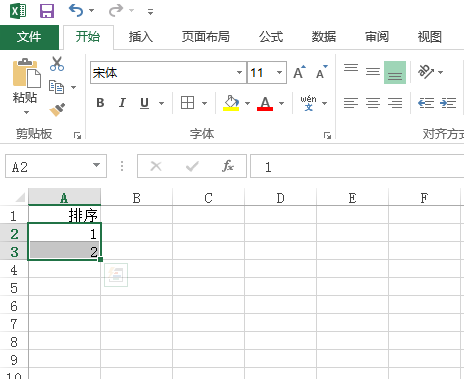
Task: Open fill color palette dropdown
Action: (x=247, y=103)
